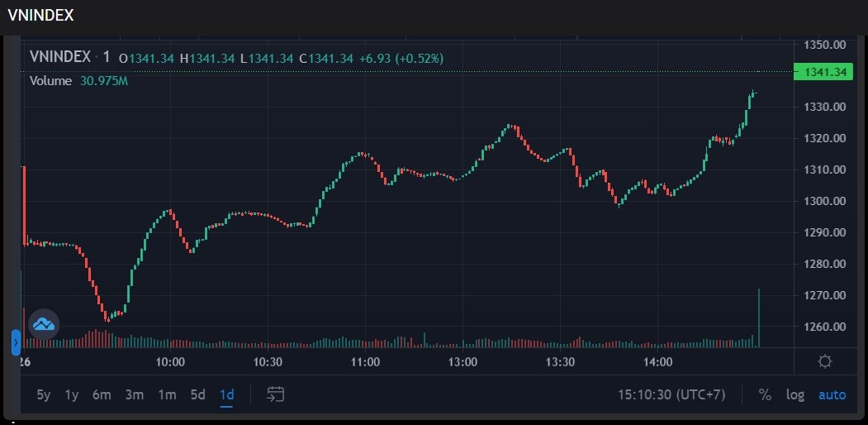Viewport: 868px width, 425px height.
Task: Click the VNINDEX symbol legend label
Action: point(60,58)
